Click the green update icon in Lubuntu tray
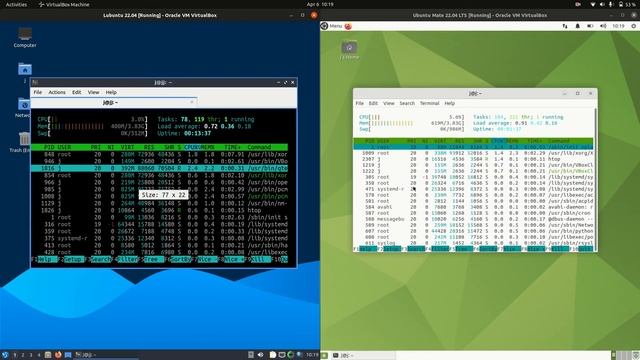 [291, 355]
